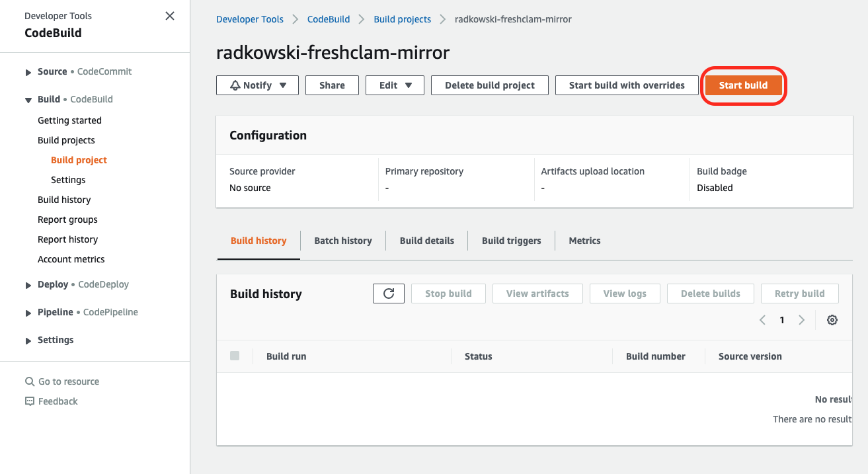Click the refresh icon in Build history
This screenshot has height=474, width=868.
[x=389, y=294]
